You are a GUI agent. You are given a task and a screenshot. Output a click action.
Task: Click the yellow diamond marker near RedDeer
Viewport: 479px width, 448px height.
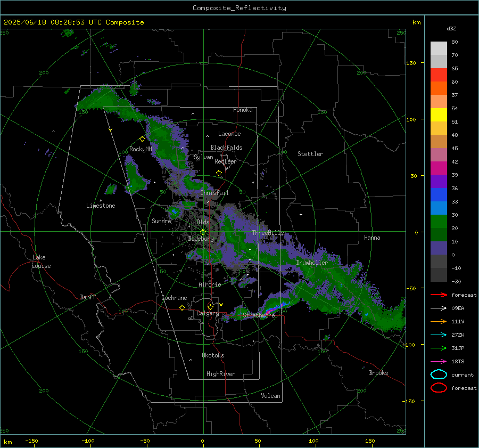pos(219,173)
